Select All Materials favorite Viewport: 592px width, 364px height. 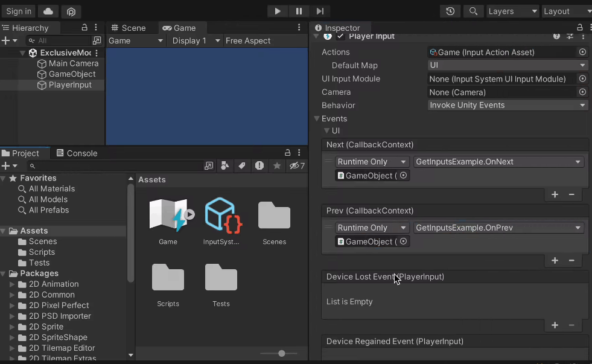point(46,188)
